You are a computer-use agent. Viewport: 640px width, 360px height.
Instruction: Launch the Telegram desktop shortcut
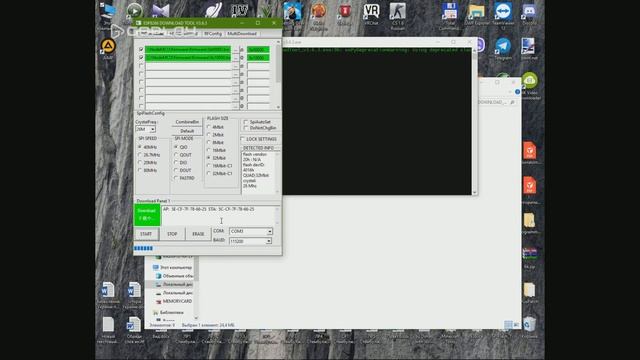(503, 46)
